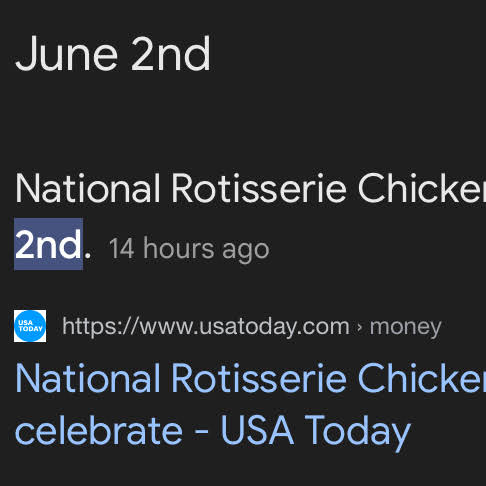Image resolution: width=486 pixels, height=486 pixels.
Task: Click the highlighted "2nd" text
Action: 49,244
